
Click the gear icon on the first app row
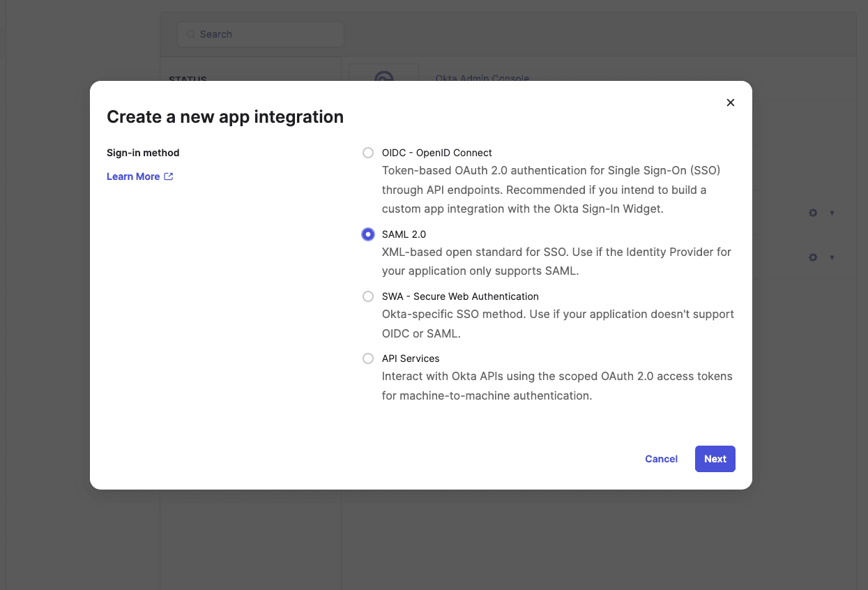click(812, 213)
